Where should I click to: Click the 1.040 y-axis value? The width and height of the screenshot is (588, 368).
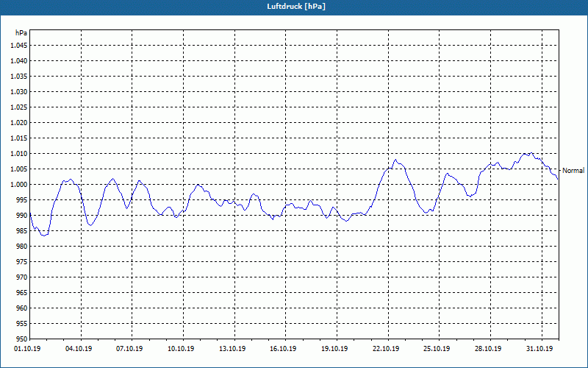20,61
